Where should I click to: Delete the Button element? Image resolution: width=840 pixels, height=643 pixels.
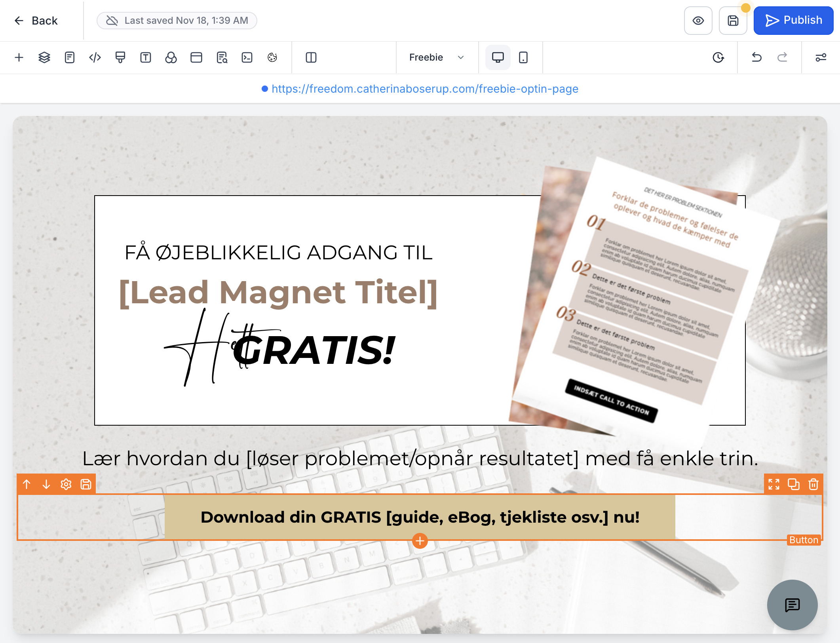tap(813, 484)
